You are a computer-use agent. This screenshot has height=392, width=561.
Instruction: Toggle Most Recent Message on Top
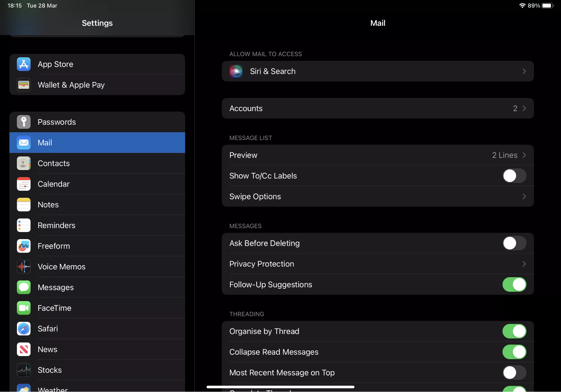514,373
